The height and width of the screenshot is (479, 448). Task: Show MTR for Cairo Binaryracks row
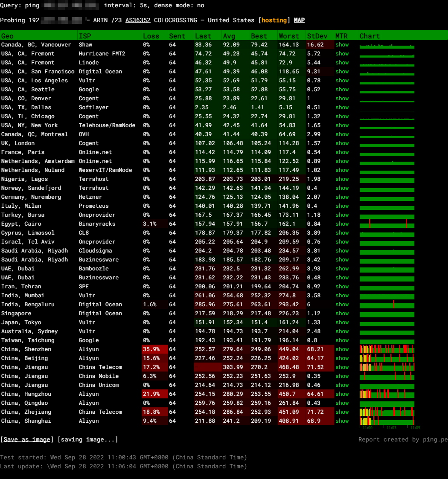[x=342, y=224]
